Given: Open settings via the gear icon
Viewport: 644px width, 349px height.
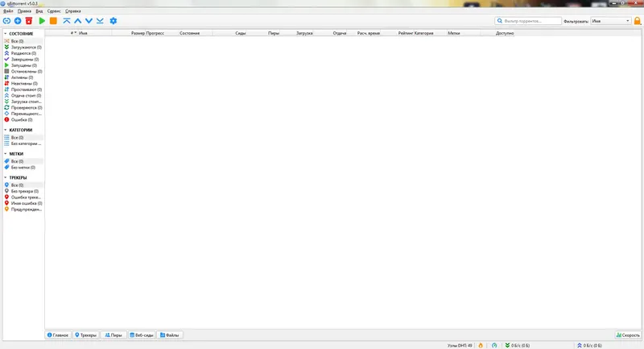Looking at the screenshot, I should pos(114,21).
